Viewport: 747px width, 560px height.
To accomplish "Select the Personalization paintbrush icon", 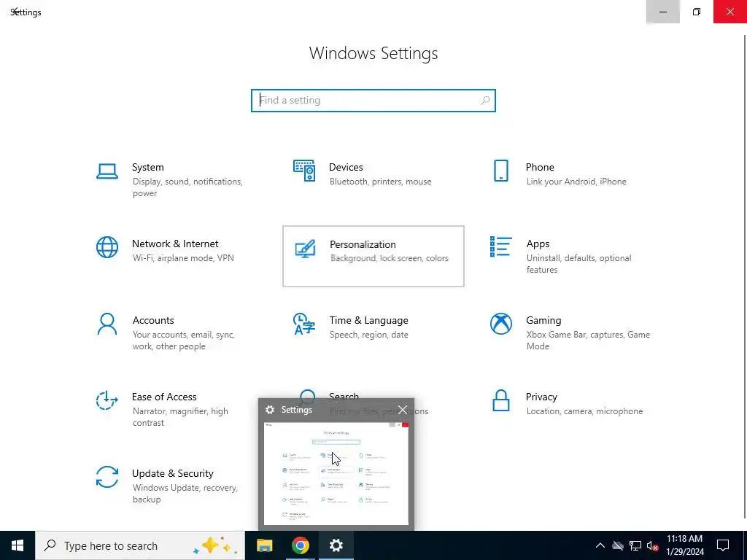I will 305,249.
